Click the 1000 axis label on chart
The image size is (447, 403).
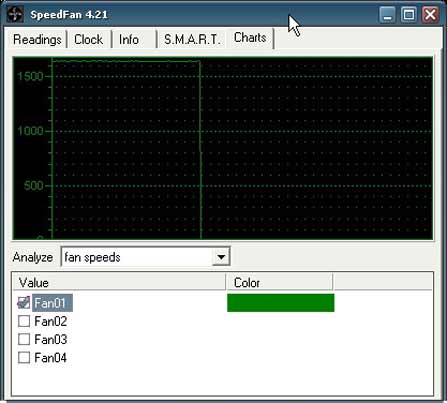click(30, 131)
